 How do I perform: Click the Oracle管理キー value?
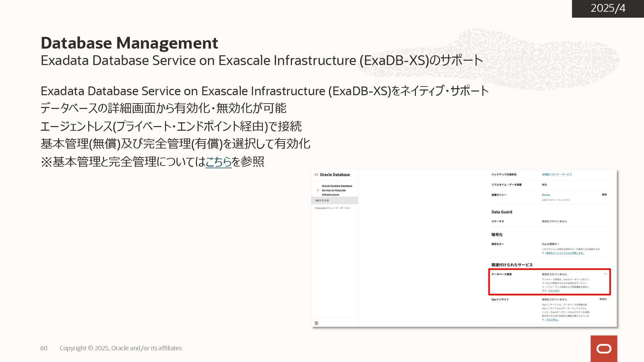click(550, 244)
